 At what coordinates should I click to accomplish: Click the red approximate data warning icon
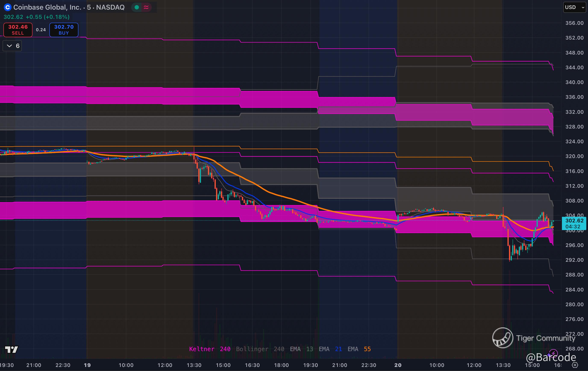pos(146,7)
